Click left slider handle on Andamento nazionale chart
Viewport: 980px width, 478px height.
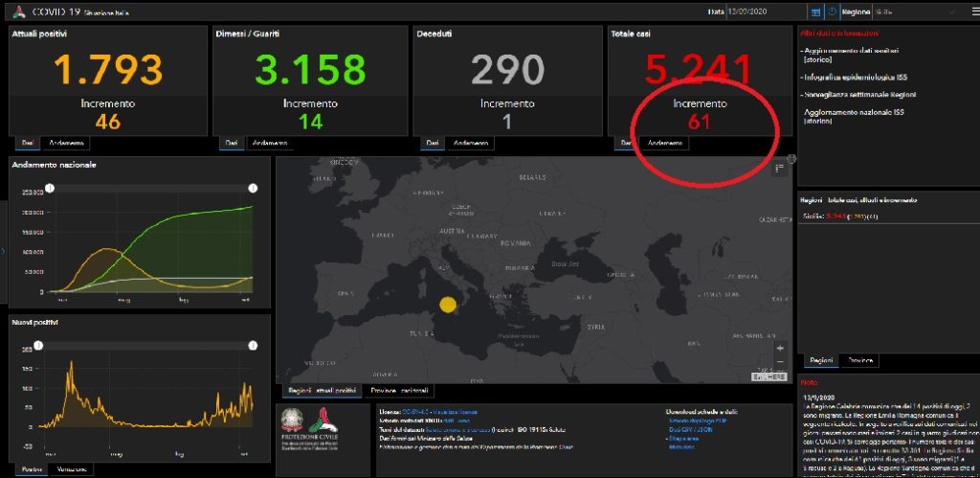[x=50, y=188]
